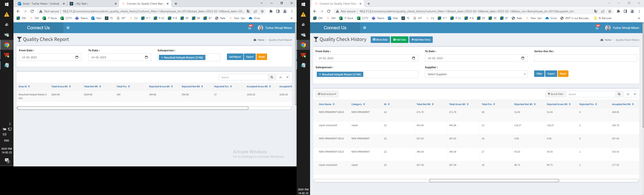Expand bookmarks overflow chevron in left browser
This screenshot has width=644, height=195.
(x=292, y=18)
